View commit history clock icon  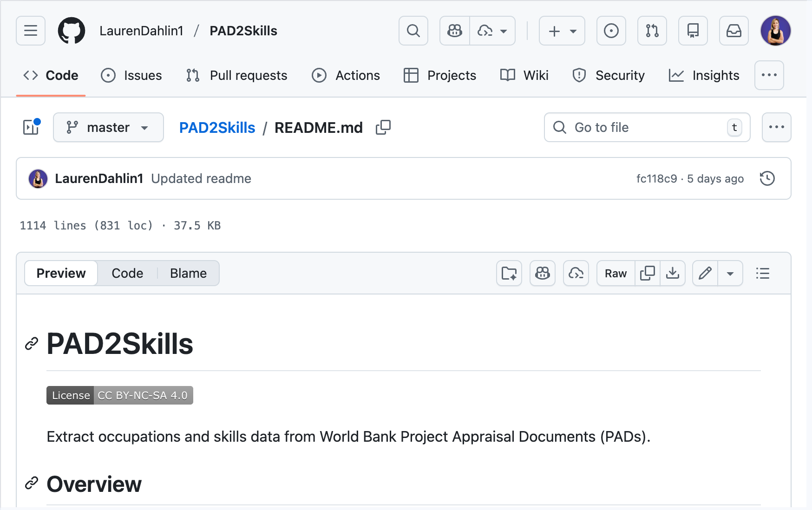tap(767, 178)
